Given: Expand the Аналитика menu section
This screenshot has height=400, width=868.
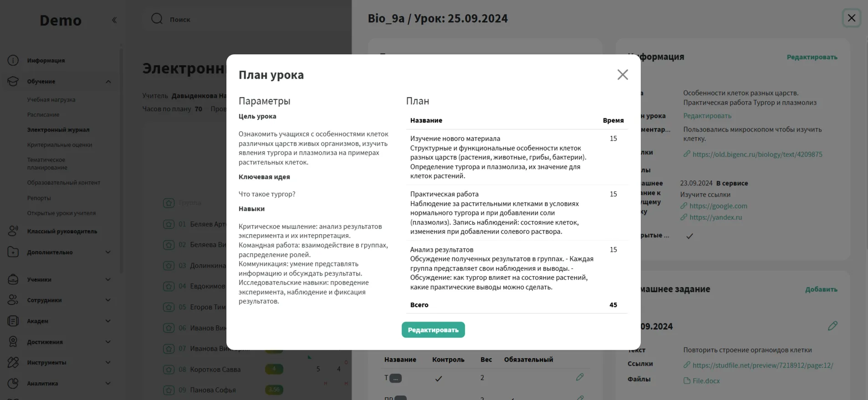Looking at the screenshot, I should [108, 383].
